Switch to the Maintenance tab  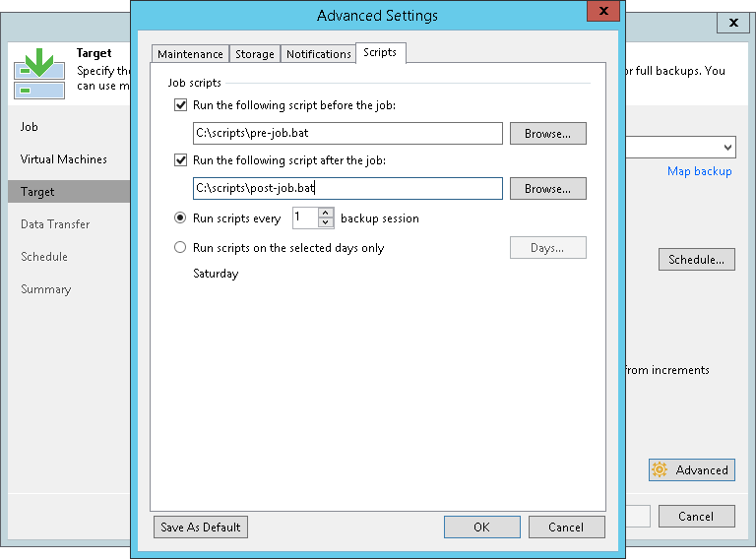pyautogui.click(x=190, y=54)
